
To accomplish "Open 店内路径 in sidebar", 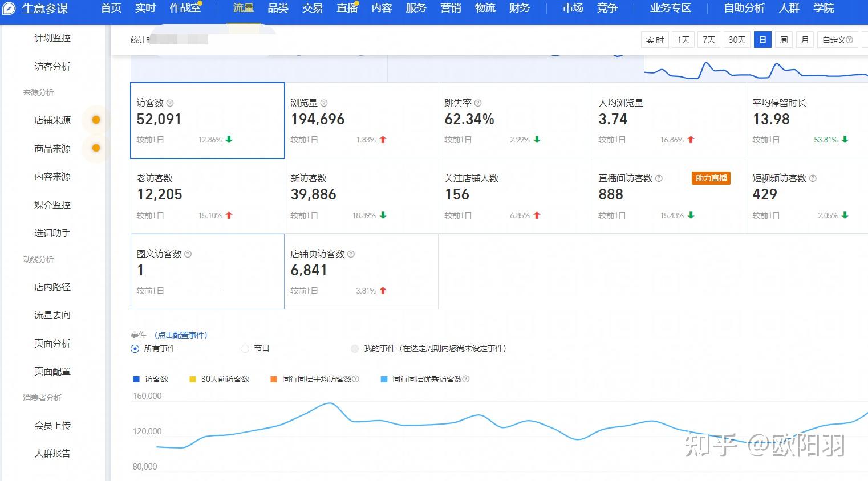I will click(52, 287).
